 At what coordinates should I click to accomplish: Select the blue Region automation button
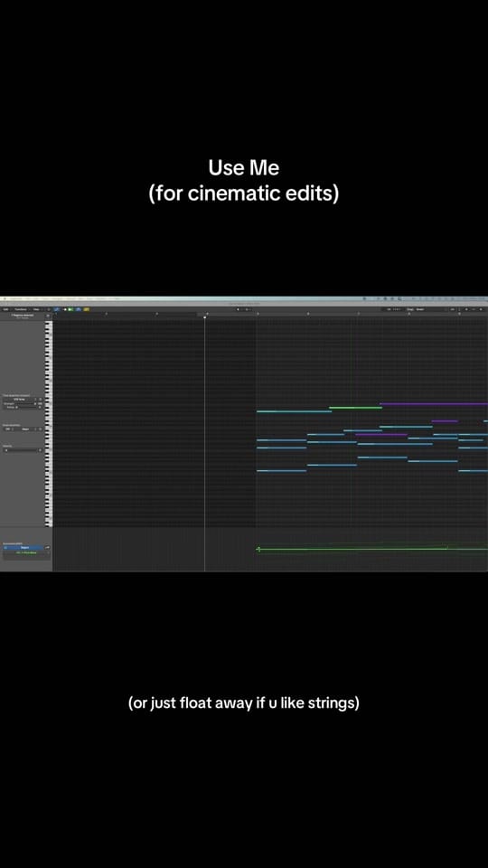pyautogui.click(x=23, y=548)
